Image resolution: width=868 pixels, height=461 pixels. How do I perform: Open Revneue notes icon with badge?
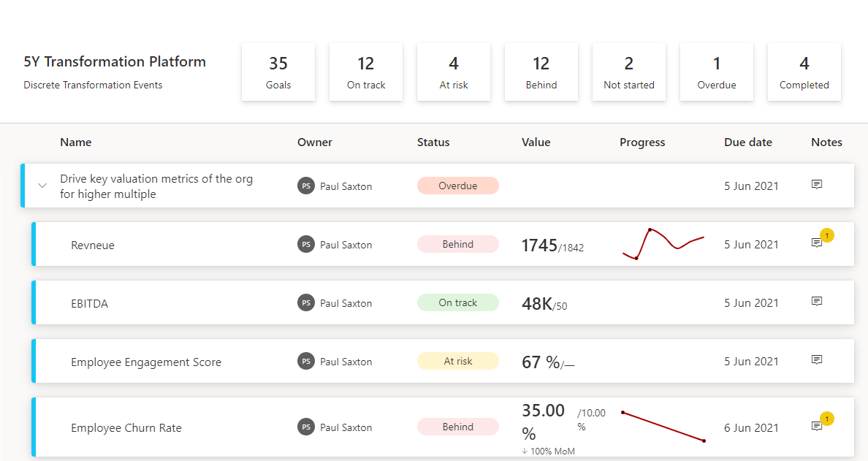817,243
